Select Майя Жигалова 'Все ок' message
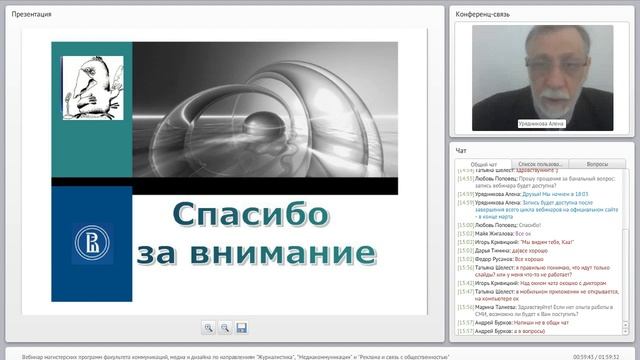This screenshot has height=360, width=640. 494,234
